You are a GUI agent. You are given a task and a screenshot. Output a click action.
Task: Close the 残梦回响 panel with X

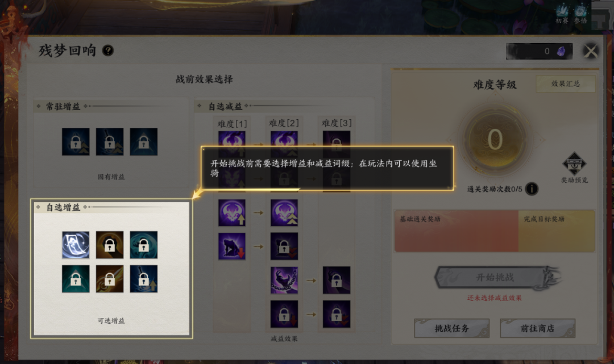pos(591,51)
